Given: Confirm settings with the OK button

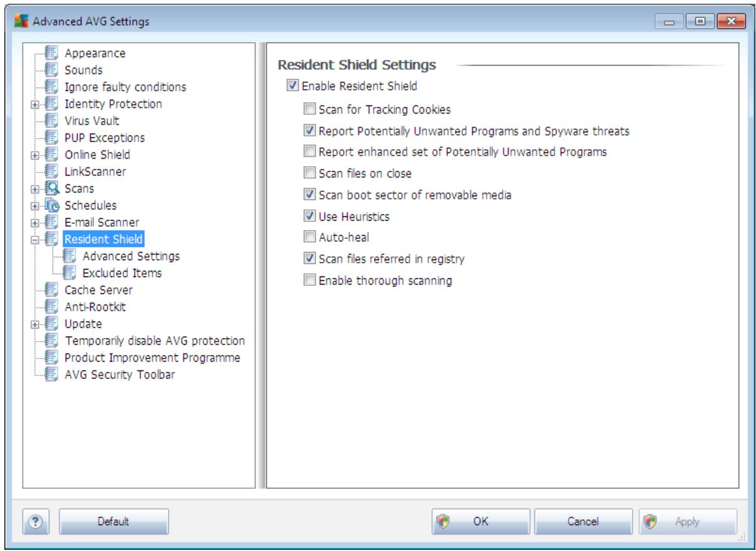Looking at the screenshot, I should coord(481,521).
